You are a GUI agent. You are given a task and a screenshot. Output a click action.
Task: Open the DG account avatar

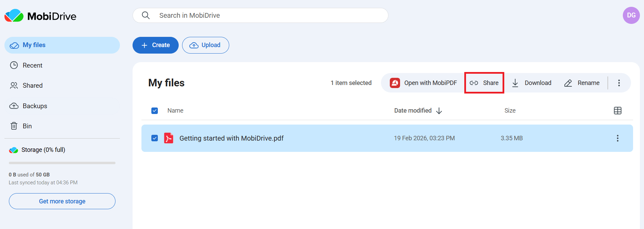point(631,15)
